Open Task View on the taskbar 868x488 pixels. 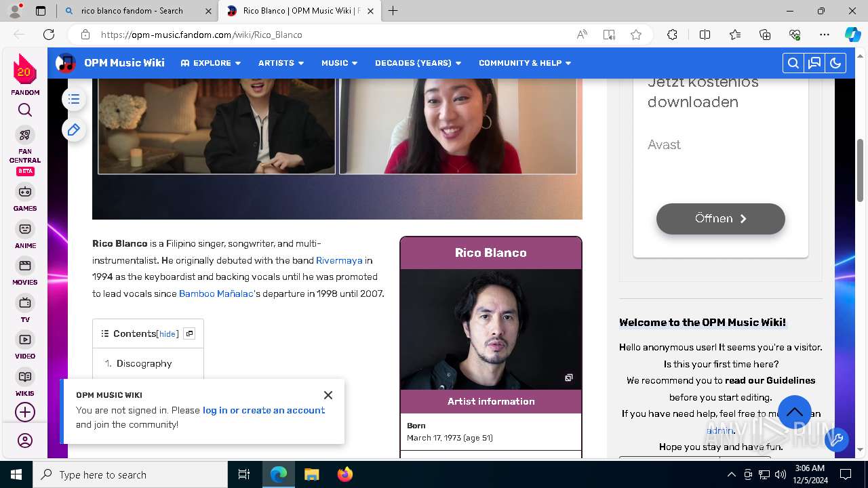(x=244, y=474)
